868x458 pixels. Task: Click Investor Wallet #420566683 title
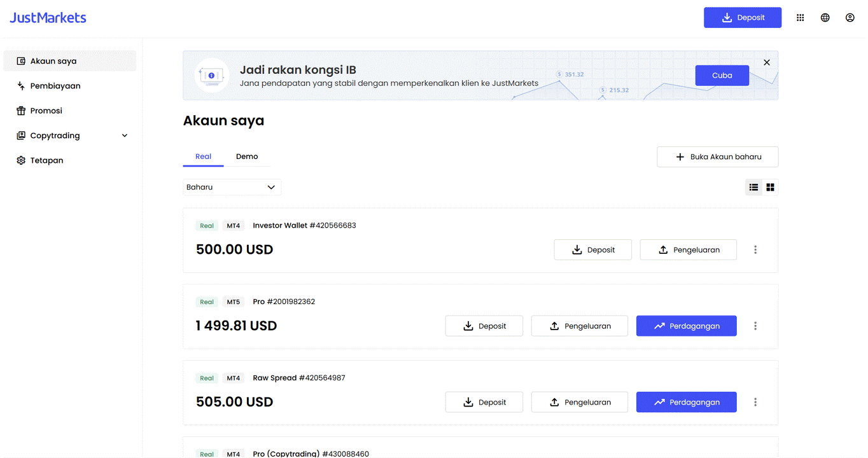point(304,225)
